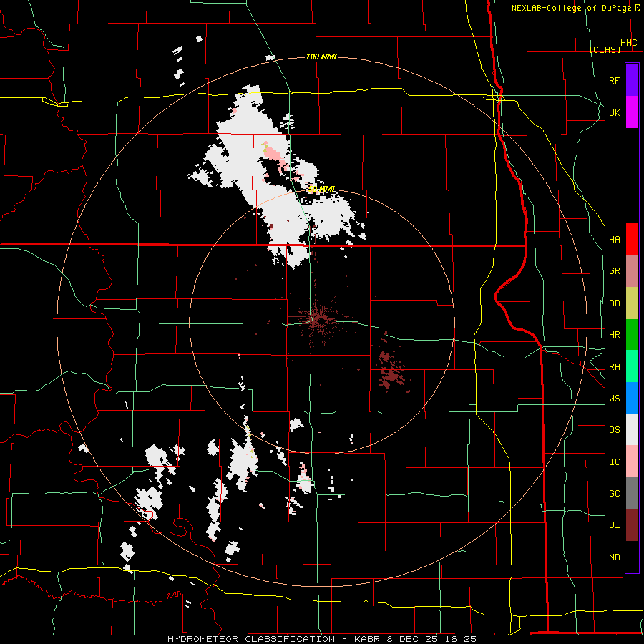The image size is (644, 644).
Task: Click the [CLAS] units label
Action: pos(605,49)
